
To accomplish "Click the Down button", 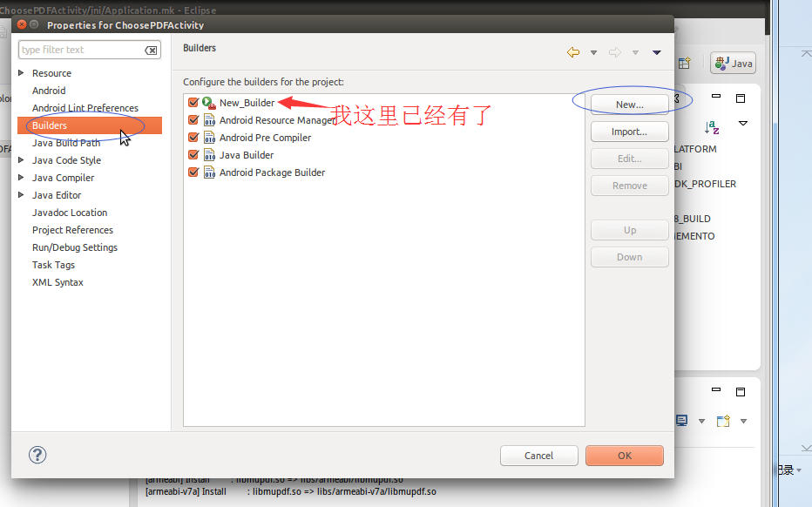I will tap(630, 257).
